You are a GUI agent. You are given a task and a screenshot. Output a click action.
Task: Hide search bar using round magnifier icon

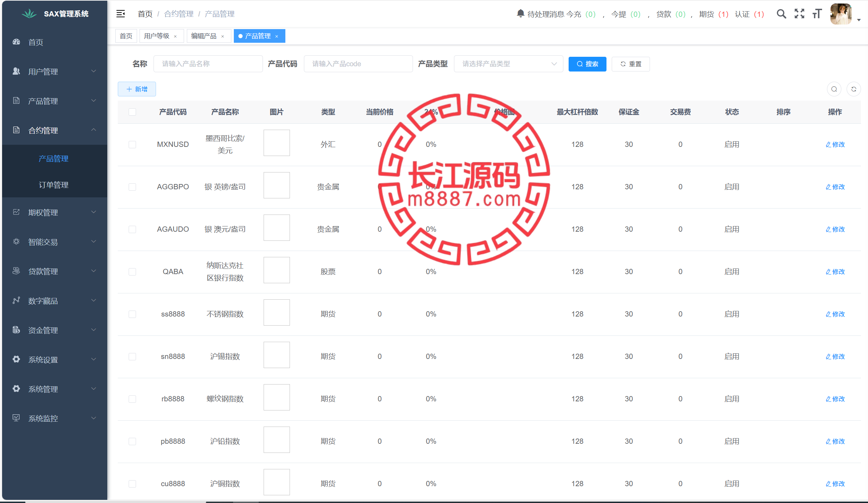click(x=834, y=89)
